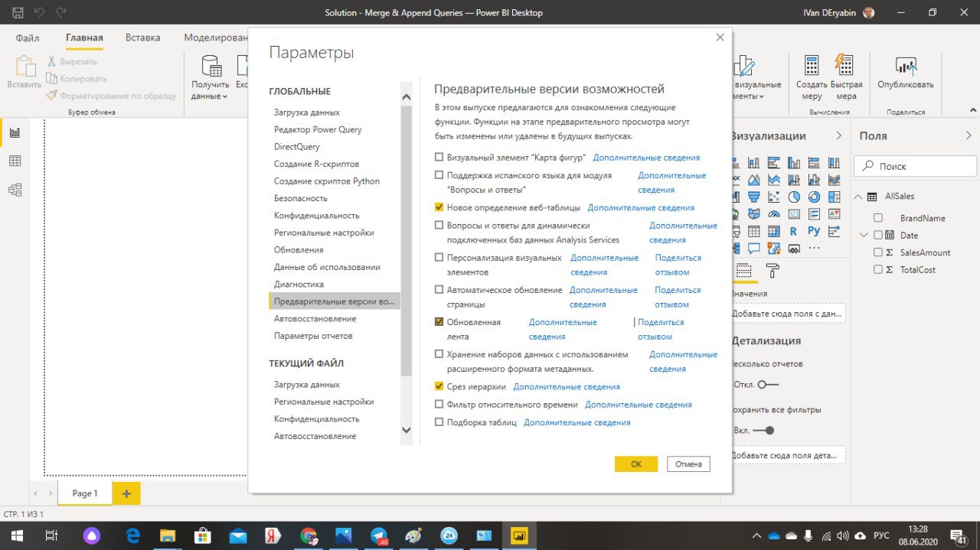Image resolution: width=980 pixels, height=550 pixels.
Task: Enable Визуальный элемент "Карта фигур" checkbox
Action: (439, 158)
